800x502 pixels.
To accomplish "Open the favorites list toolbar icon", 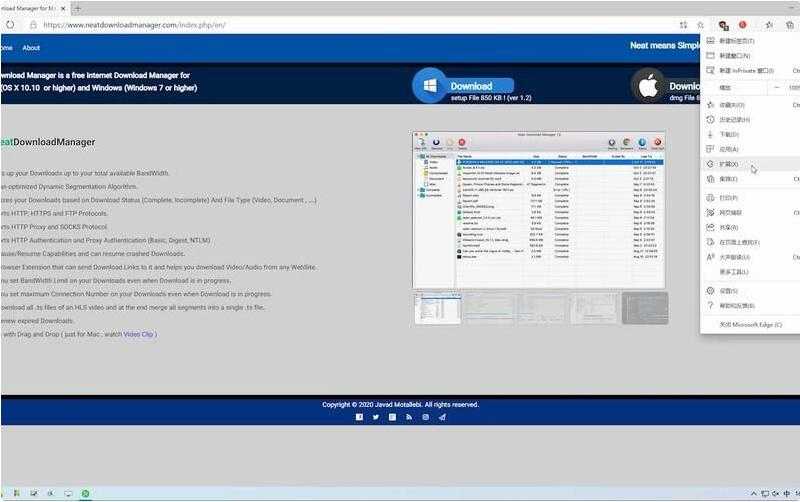I will (x=769, y=25).
